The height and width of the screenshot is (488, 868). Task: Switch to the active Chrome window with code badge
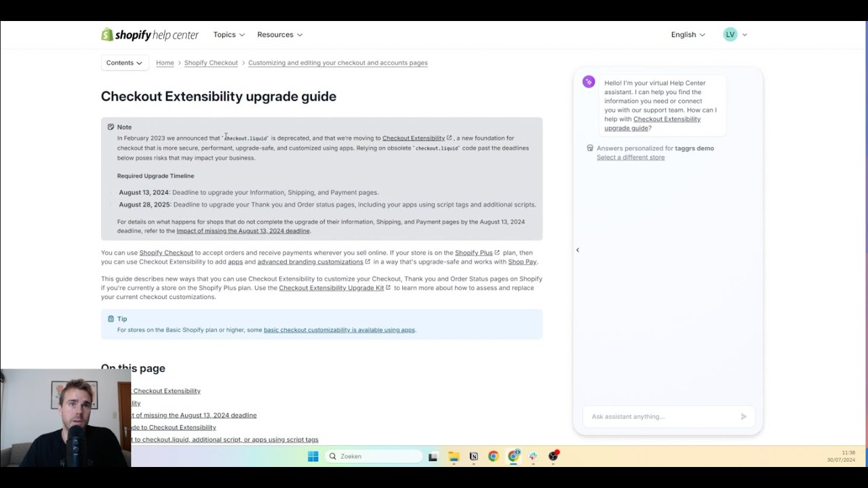tap(514, 456)
